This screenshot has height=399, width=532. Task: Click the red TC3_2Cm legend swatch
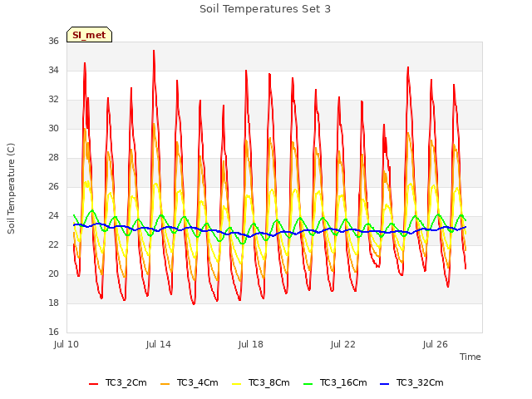[93, 384]
